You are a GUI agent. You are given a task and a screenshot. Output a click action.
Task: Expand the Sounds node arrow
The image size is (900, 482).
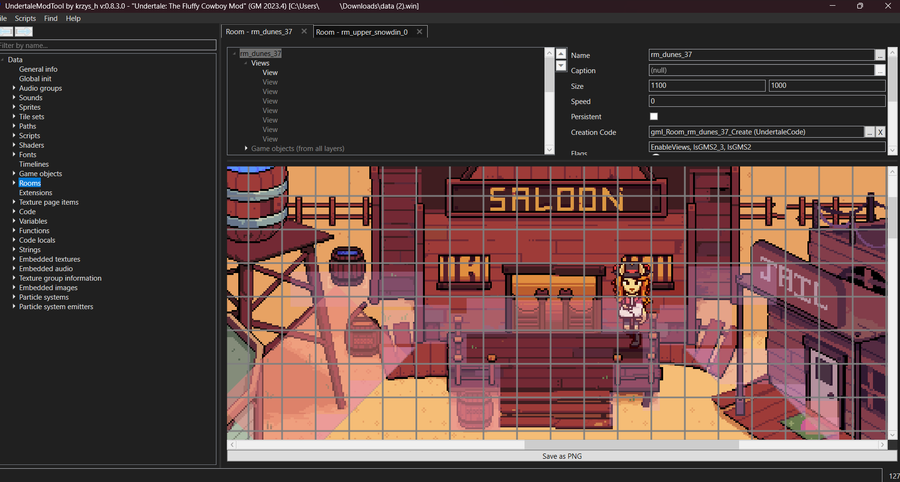coord(14,98)
